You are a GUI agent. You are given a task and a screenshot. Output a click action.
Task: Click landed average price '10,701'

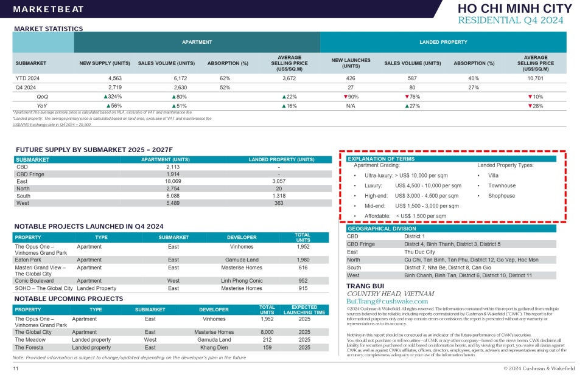tap(535, 78)
